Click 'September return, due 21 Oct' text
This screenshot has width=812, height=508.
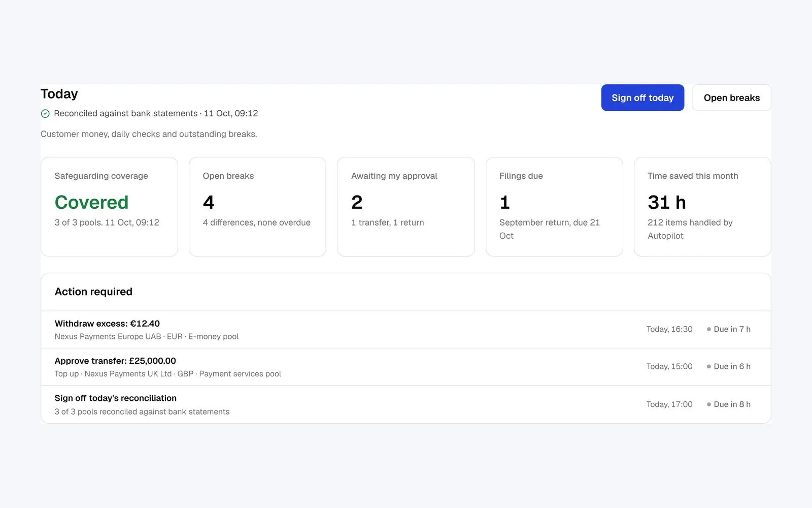(x=550, y=229)
